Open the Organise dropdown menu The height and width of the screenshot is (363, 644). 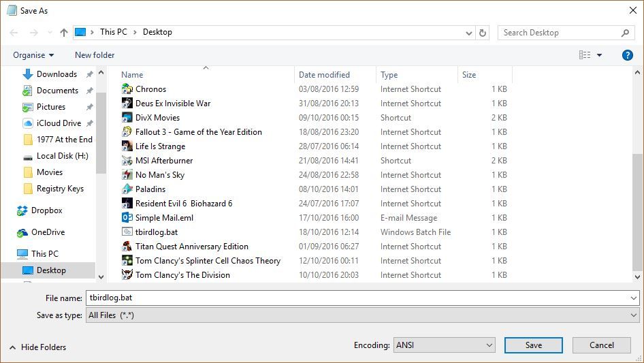(33, 54)
